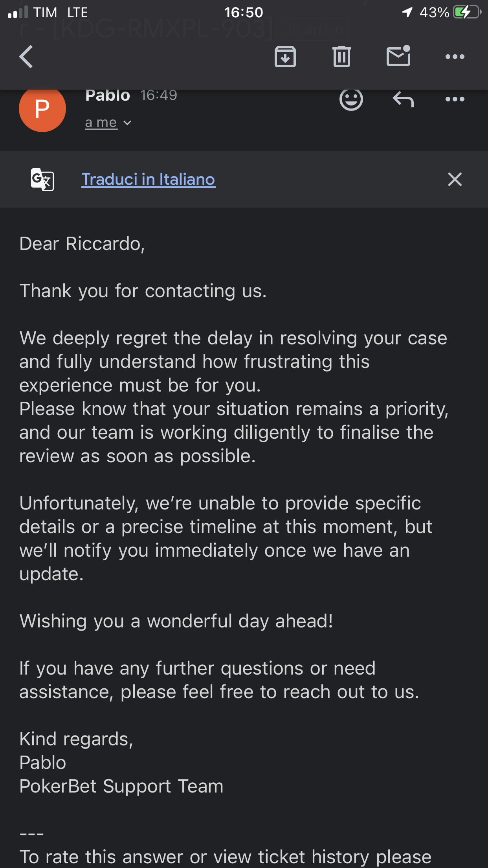Open message options next to reply arrow
Screen dimensions: 488x868
455,99
